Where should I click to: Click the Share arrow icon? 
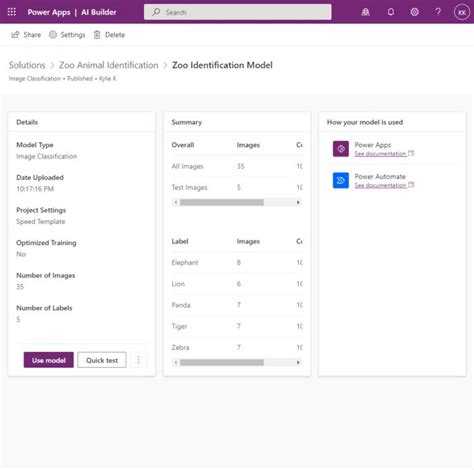(x=15, y=35)
